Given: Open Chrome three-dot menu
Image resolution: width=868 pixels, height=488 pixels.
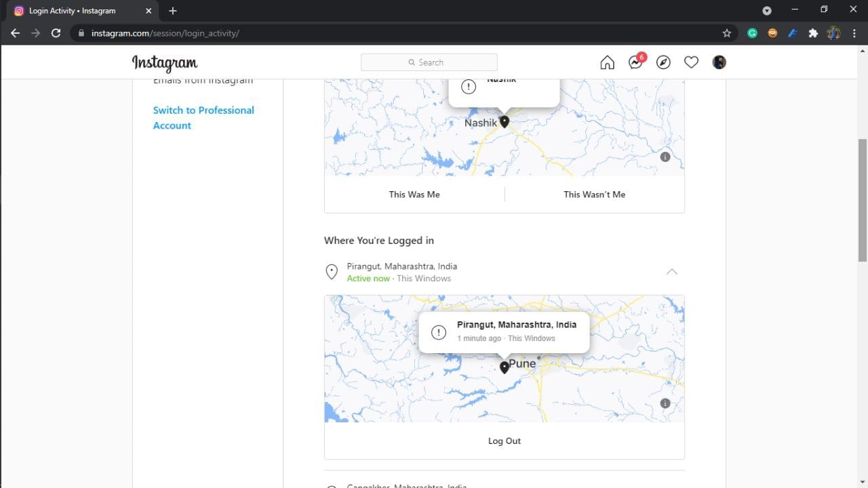Looking at the screenshot, I should coord(854,33).
